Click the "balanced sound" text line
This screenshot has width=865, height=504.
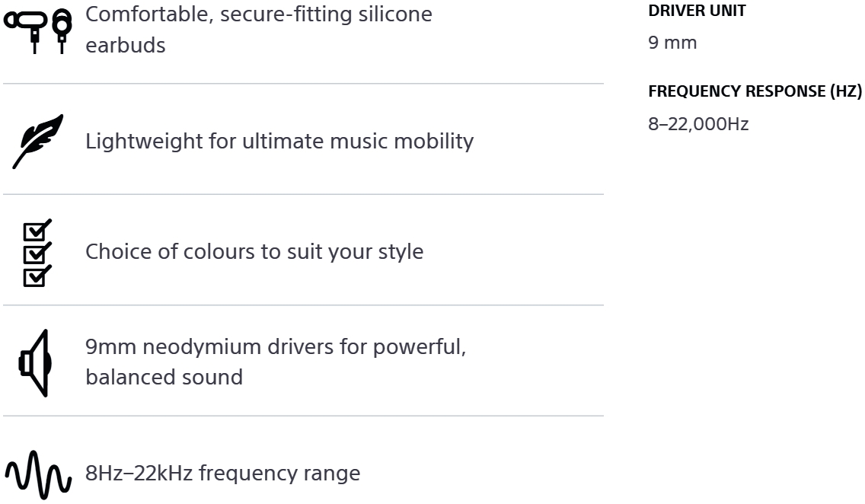coord(164,377)
